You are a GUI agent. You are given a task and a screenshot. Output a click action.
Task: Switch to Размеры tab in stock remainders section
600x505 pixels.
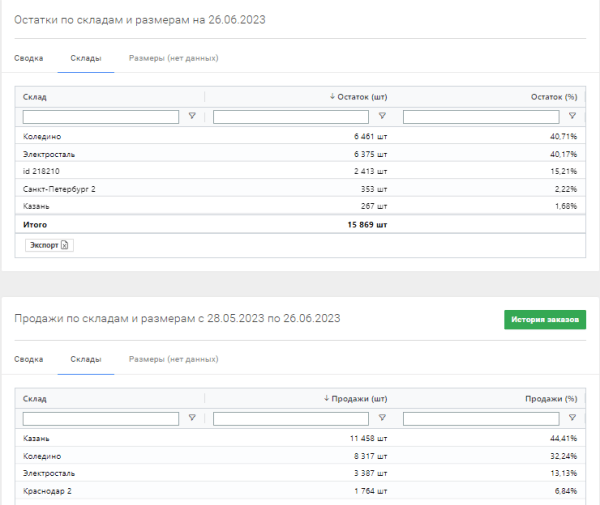point(173,58)
